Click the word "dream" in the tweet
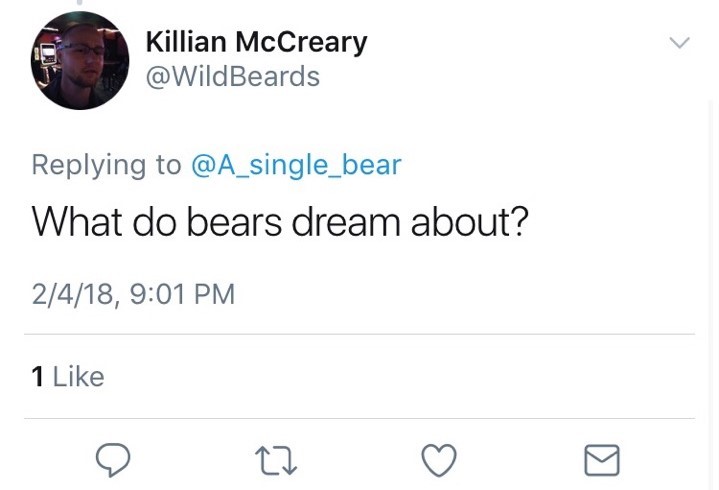The width and height of the screenshot is (719, 490). click(x=346, y=221)
